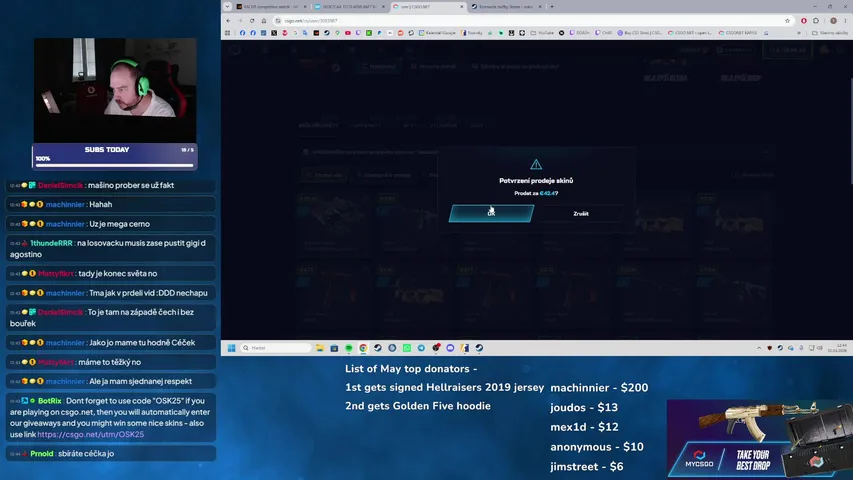The height and width of the screenshot is (480, 853).
Task: Open Spotify from the taskbar
Action: click(349, 348)
